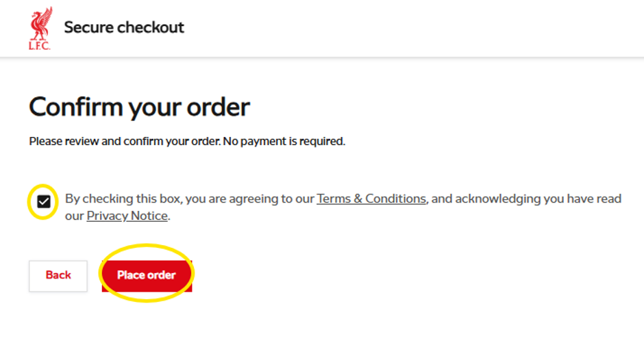Viewport: 644px width, 356px height.
Task: Click the red Place order button
Action: pos(147,276)
